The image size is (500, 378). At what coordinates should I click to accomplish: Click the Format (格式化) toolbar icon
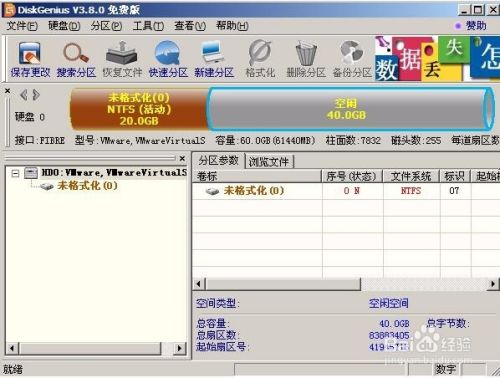(260, 59)
